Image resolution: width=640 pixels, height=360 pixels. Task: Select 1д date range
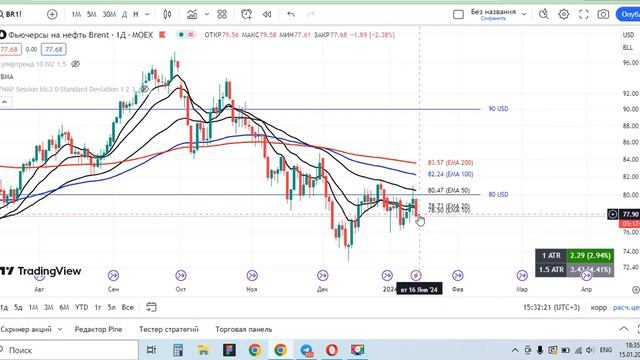(x=4, y=307)
